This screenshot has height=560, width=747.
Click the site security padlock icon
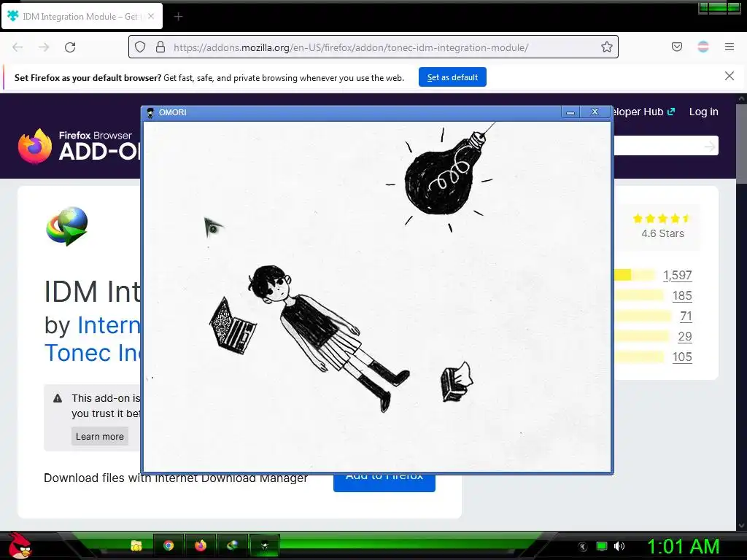point(160,47)
